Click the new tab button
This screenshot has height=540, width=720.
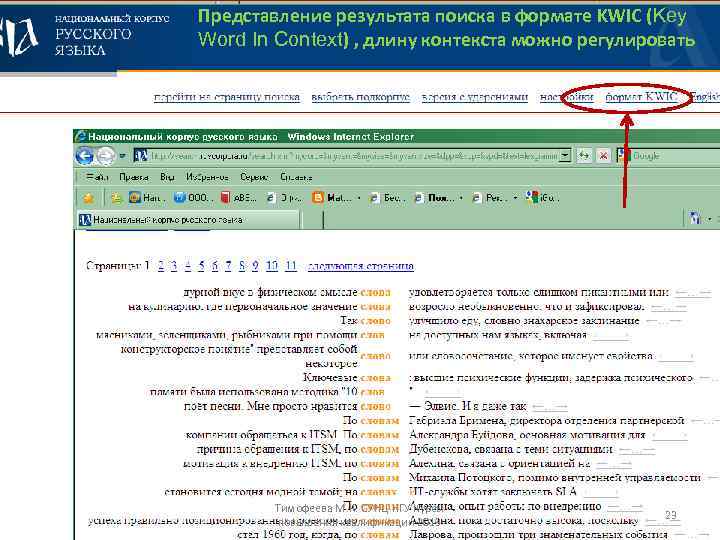(312, 220)
